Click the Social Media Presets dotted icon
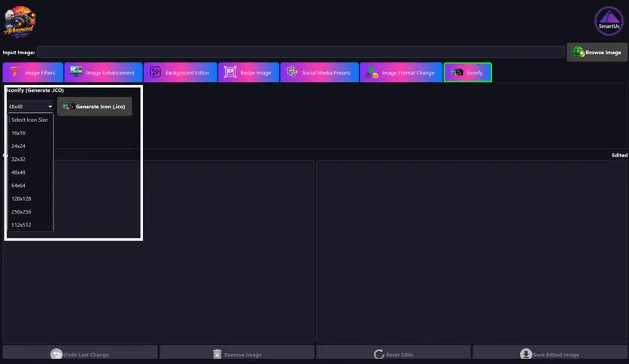This screenshot has height=364, width=629. 292,71
